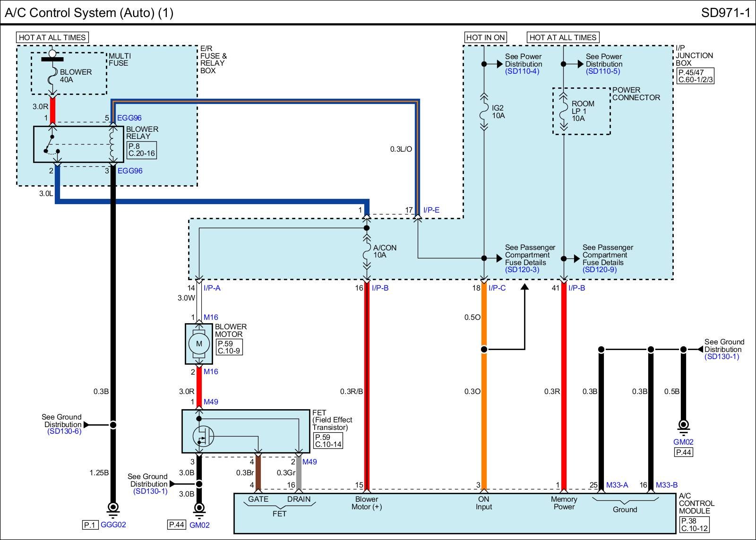Image resolution: width=756 pixels, height=540 pixels.
Task: Click the ground symbol above GGG02
Action: [112, 509]
